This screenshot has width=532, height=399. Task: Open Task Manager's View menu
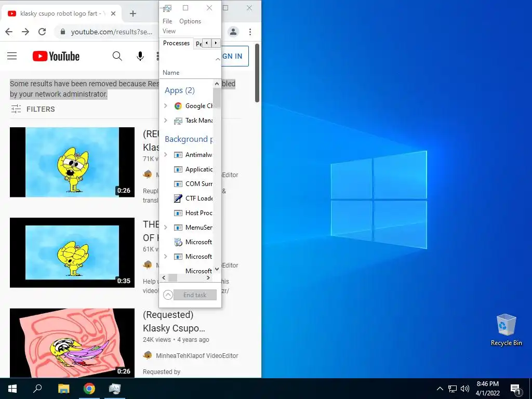tap(169, 31)
